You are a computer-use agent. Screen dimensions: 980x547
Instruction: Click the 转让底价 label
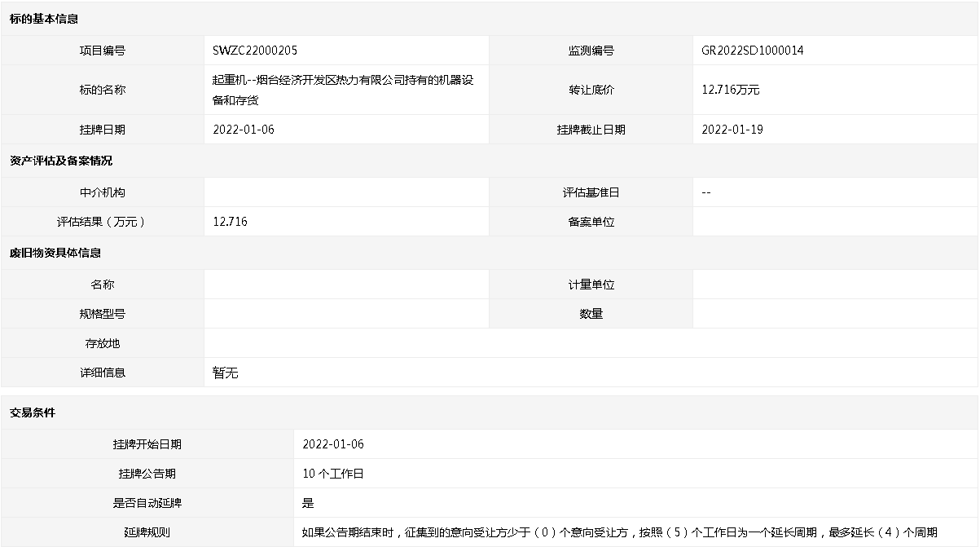coord(591,90)
